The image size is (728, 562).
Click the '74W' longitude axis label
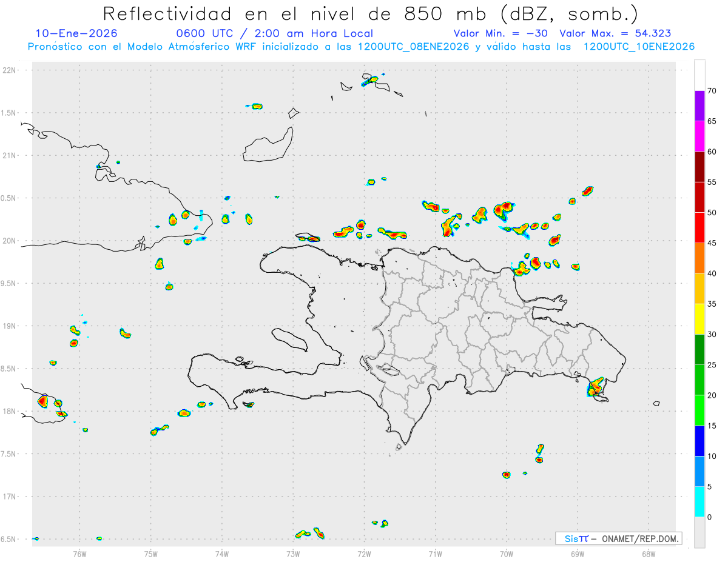pyautogui.click(x=222, y=554)
